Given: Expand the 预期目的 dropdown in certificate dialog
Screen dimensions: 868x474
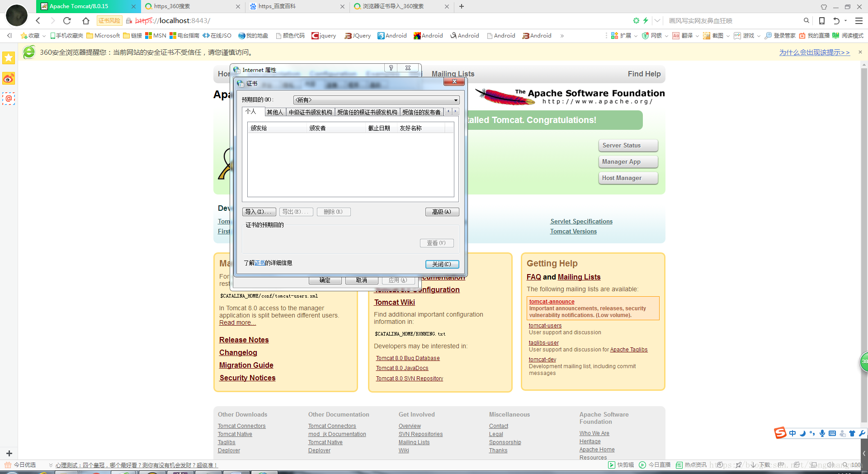Looking at the screenshot, I should click(456, 100).
